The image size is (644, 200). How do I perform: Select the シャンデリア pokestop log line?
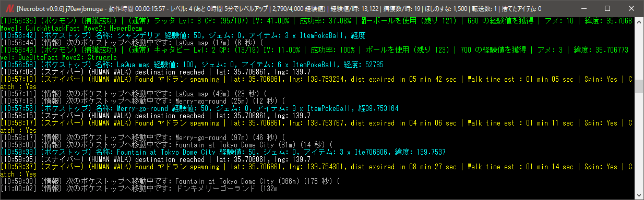(183, 35)
